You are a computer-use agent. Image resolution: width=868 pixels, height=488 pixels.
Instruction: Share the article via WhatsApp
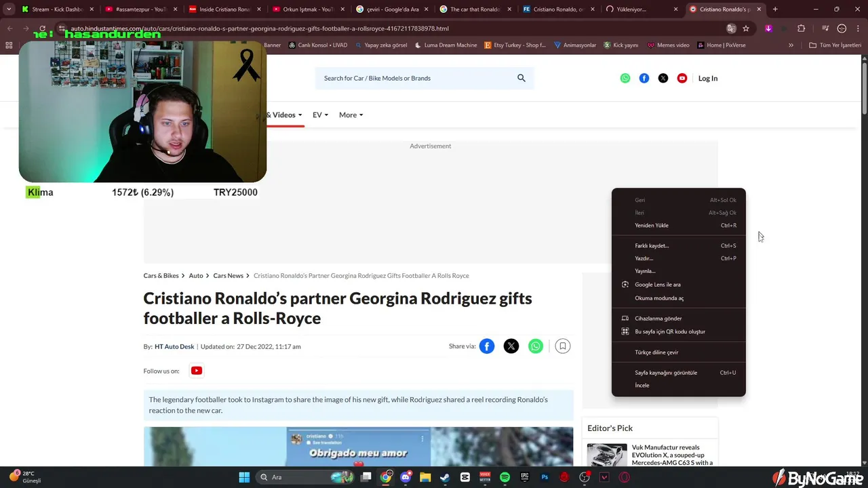[x=536, y=346]
